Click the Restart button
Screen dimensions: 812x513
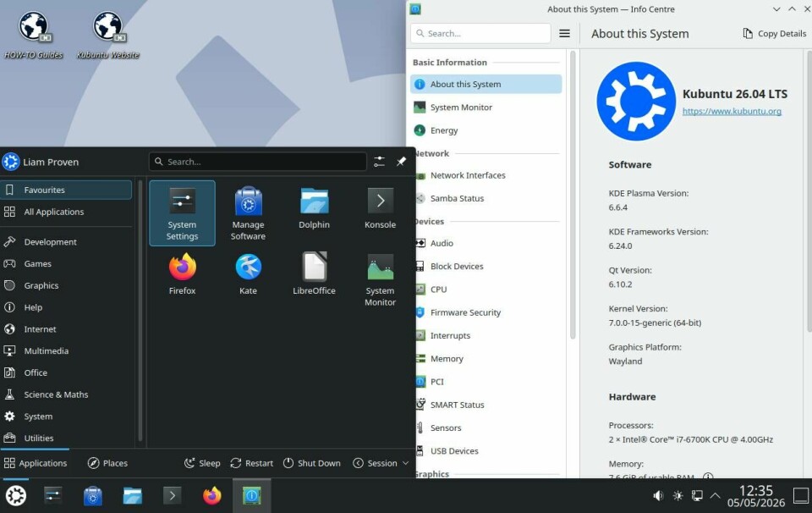point(252,463)
